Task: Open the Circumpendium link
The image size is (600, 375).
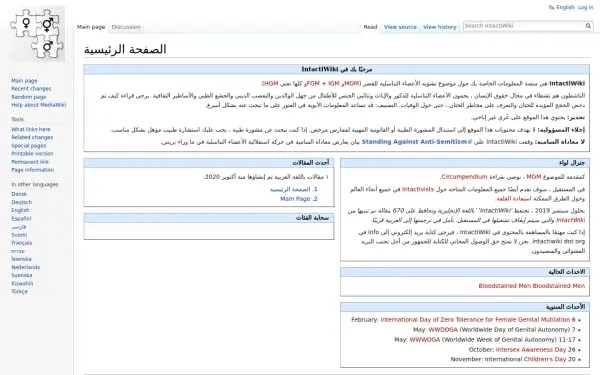Action: click(464, 177)
